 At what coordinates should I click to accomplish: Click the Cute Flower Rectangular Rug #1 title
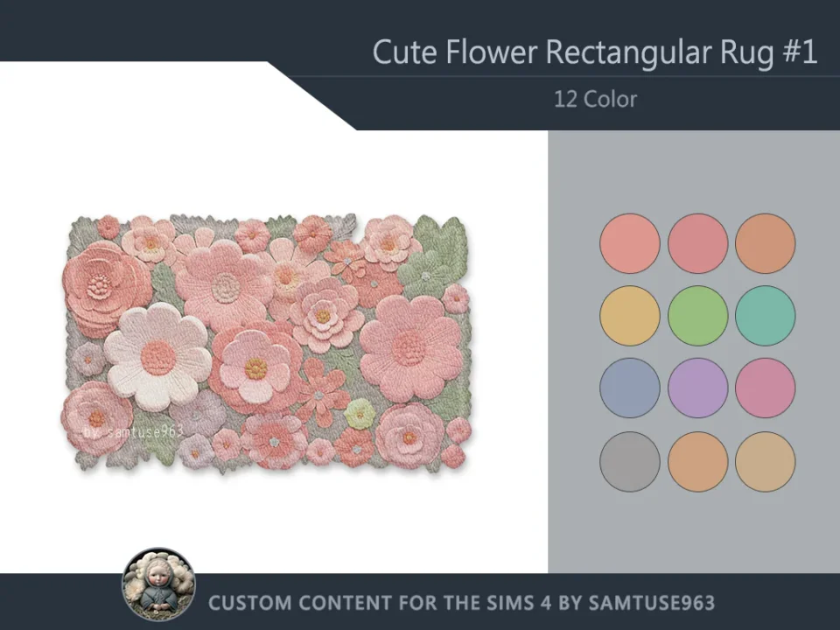coord(595,52)
